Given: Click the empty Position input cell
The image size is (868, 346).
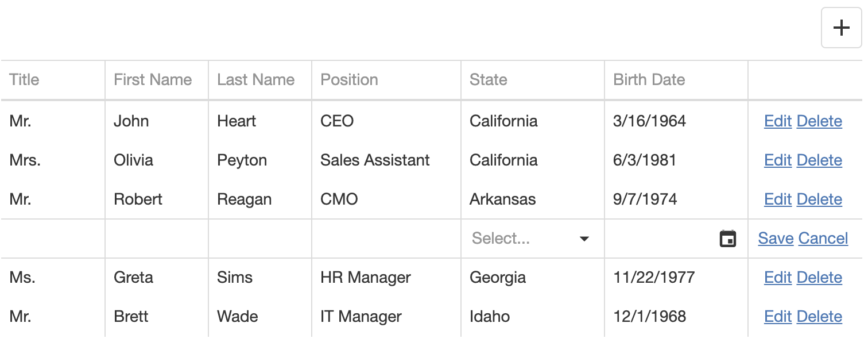Looking at the screenshot, I should (386, 239).
